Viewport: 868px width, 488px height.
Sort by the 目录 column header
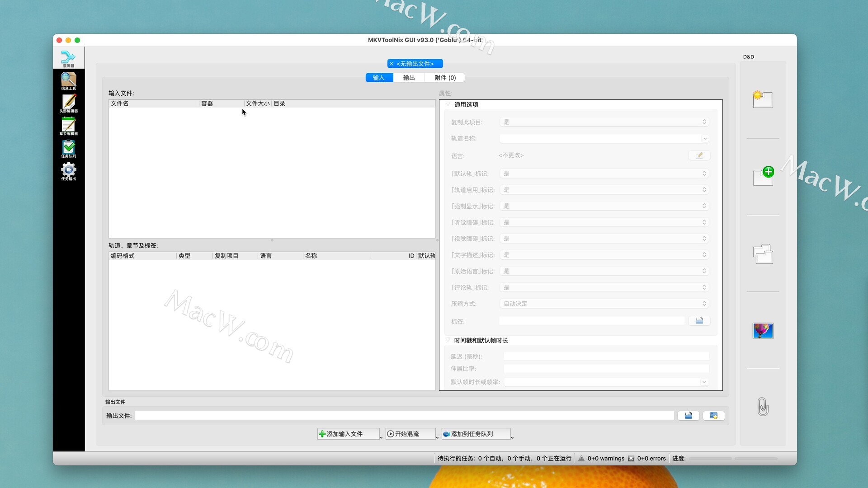point(353,103)
